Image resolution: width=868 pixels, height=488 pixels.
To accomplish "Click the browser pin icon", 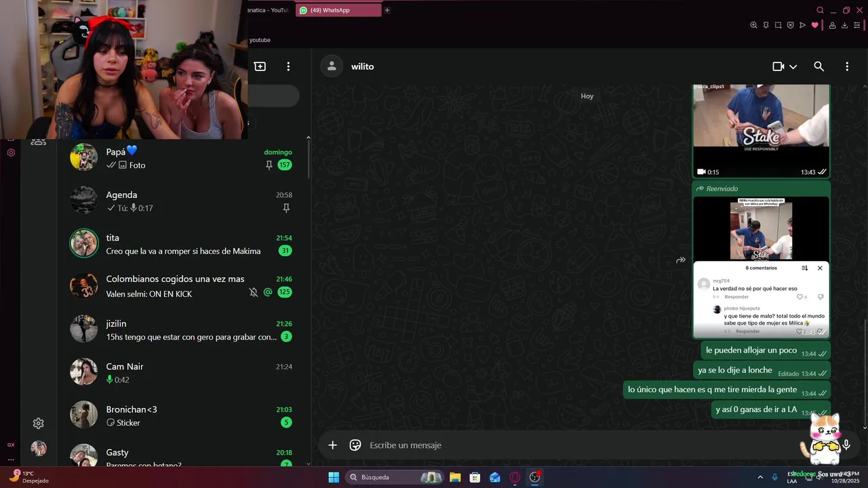I will coord(766,25).
